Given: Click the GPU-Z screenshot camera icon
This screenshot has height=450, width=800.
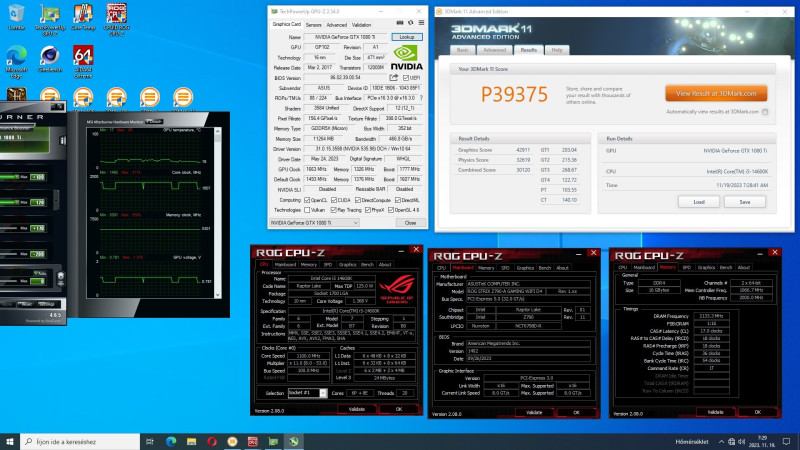Looking at the screenshot, I should point(400,23).
